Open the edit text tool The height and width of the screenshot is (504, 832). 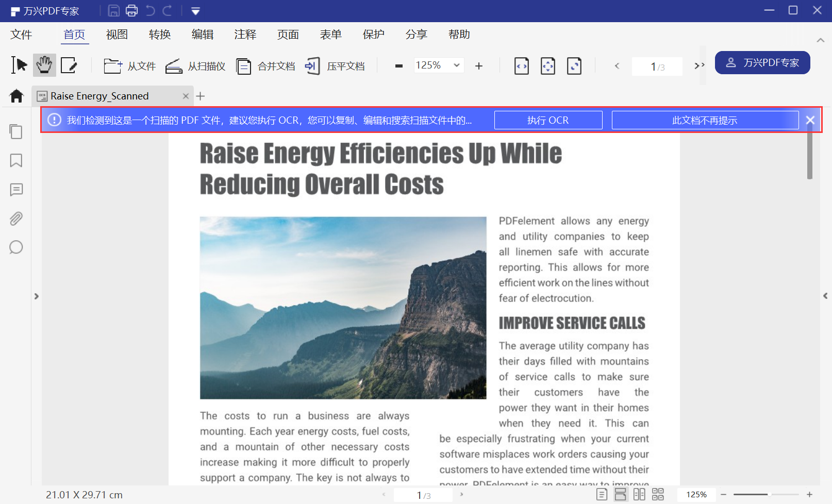click(69, 65)
